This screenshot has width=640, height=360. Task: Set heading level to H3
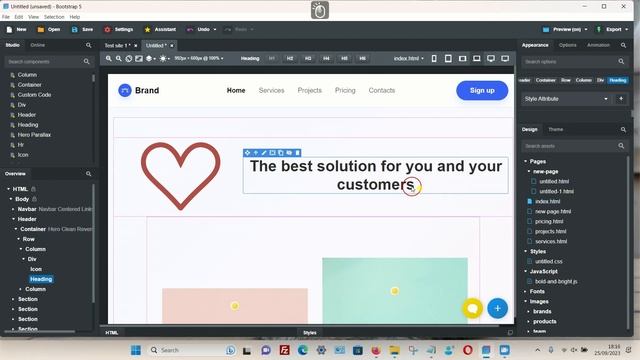(308, 59)
